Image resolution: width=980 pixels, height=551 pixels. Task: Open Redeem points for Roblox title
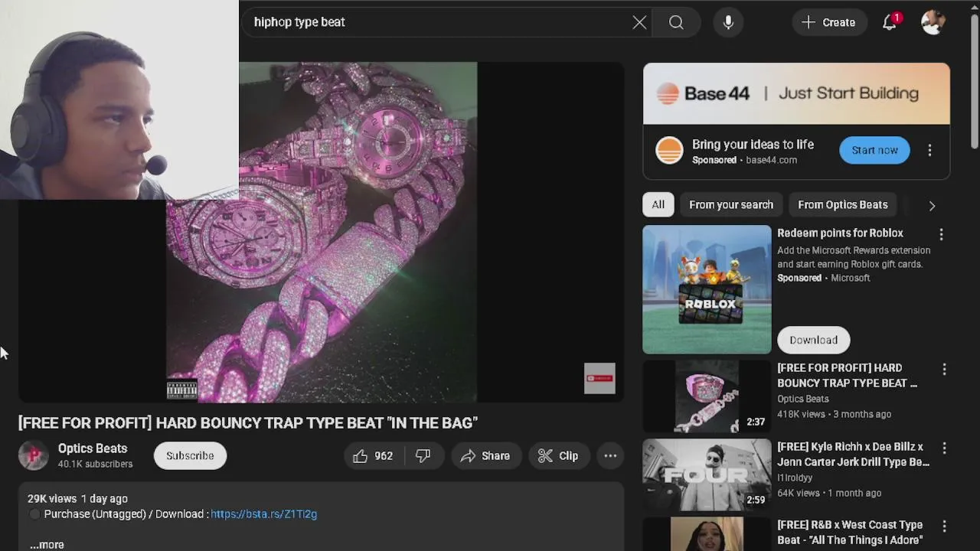click(x=840, y=233)
